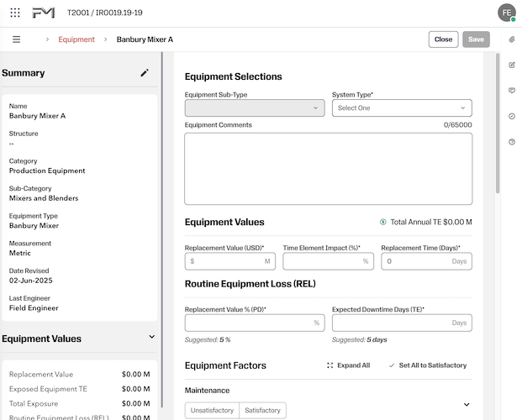Image resolution: width=522 pixels, height=420 pixels.
Task: Click the FM logo in header
Action: (x=43, y=13)
